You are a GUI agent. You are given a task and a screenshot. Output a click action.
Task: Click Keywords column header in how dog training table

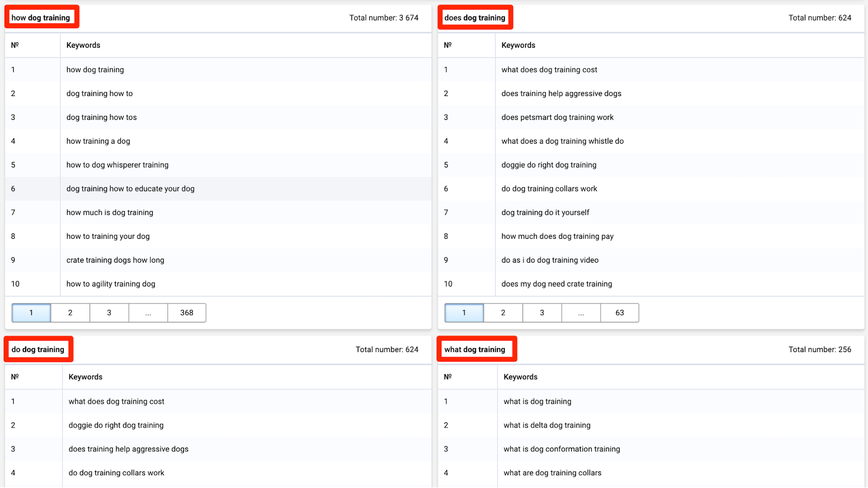[x=83, y=45]
